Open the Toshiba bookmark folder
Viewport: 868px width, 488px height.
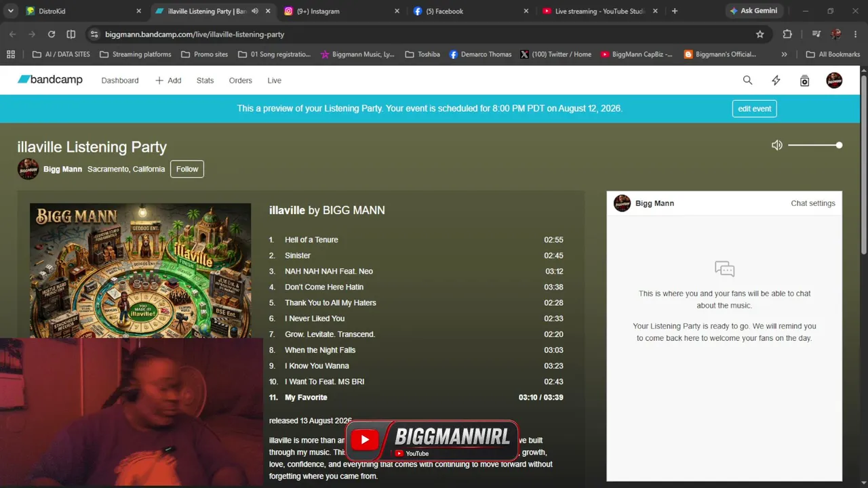point(422,54)
